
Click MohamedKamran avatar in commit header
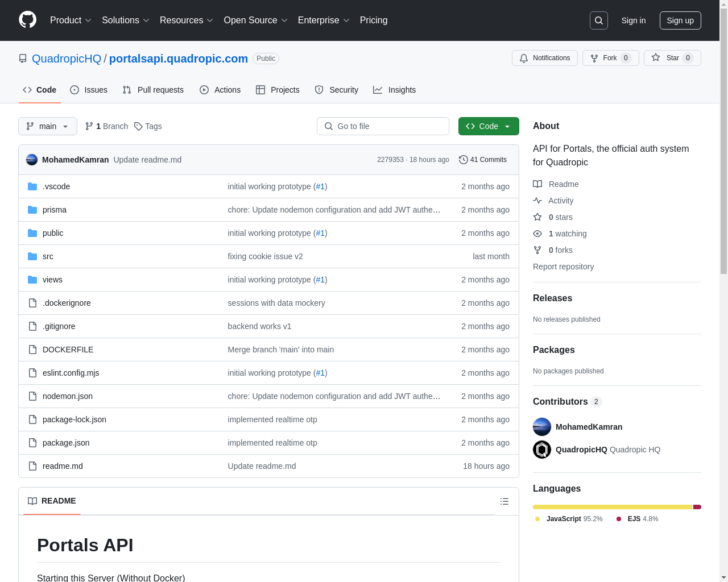click(32, 160)
